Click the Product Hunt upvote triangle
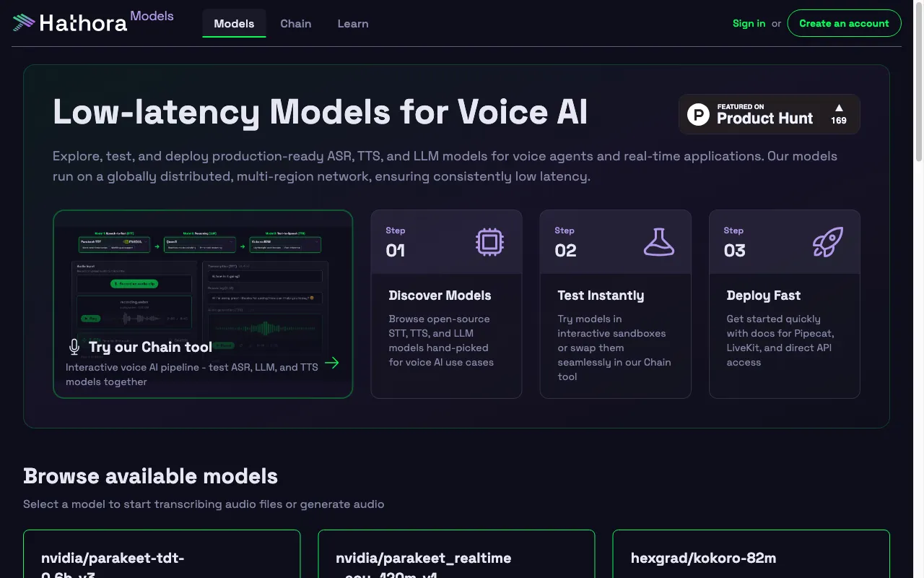The height and width of the screenshot is (578, 924). pos(839,108)
